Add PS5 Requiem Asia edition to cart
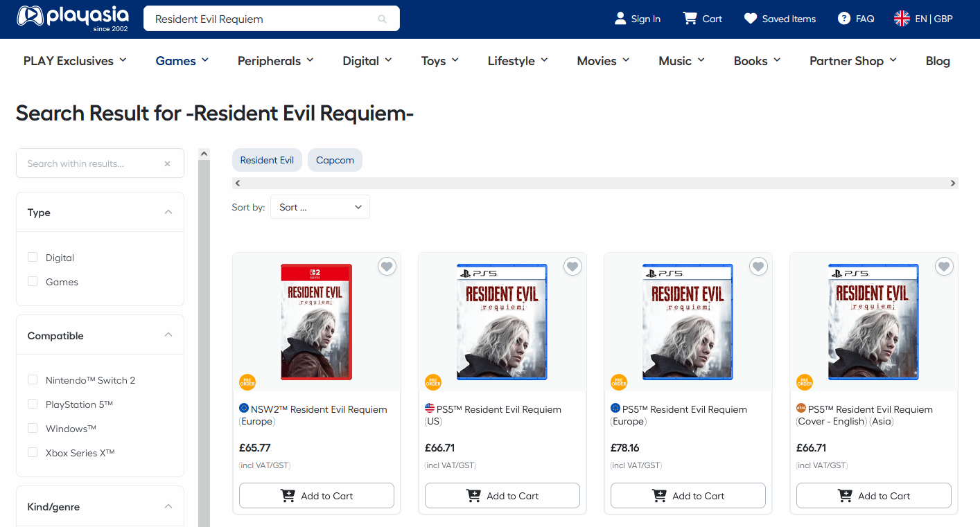The image size is (980, 527). click(x=874, y=496)
